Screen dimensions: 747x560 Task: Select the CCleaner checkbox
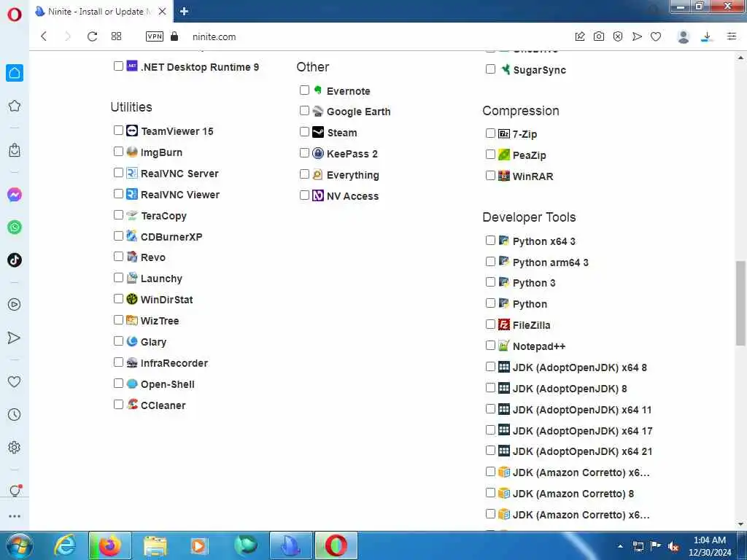(x=119, y=404)
